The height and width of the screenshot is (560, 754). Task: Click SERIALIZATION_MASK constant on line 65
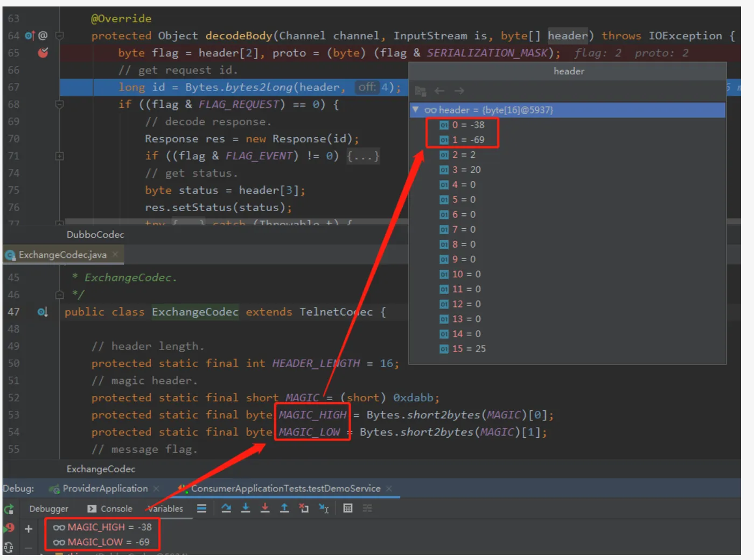coord(488,53)
